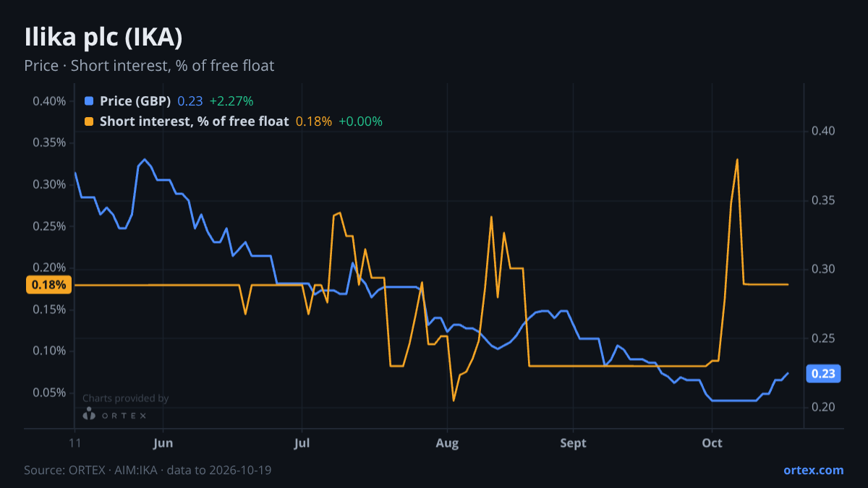Click the orange 0.18% axis marker badge
Viewport: 868px width, 488px height.
click(x=49, y=285)
